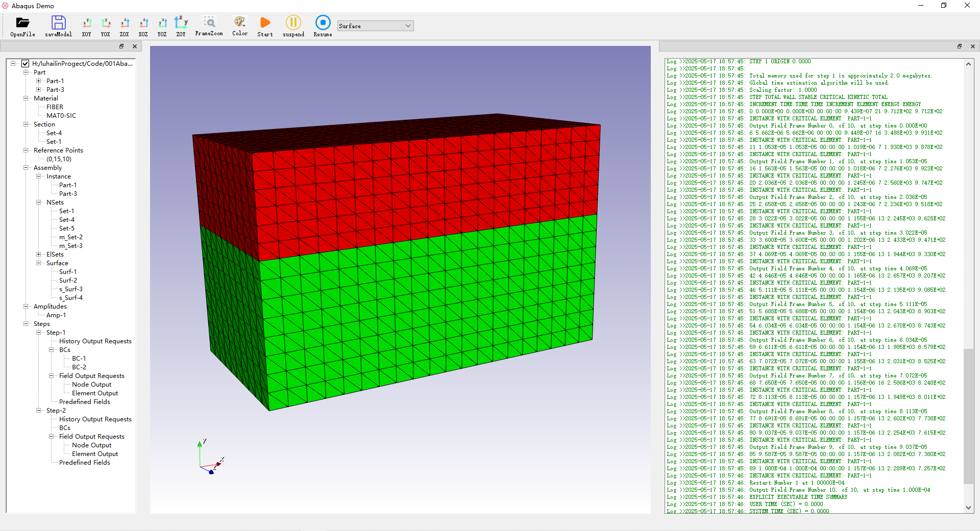The height and width of the screenshot is (531, 980).
Task: Select the m_Set-2 node set
Action: [x=70, y=237]
